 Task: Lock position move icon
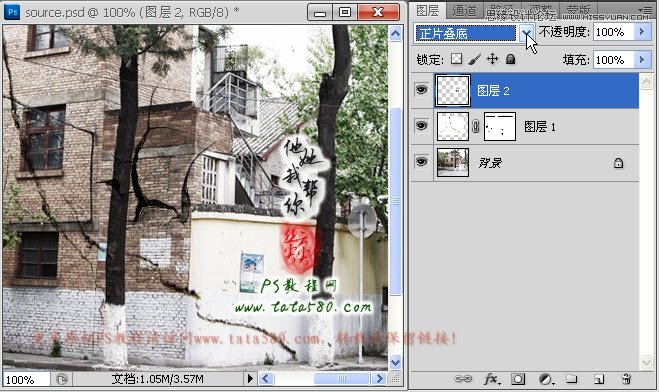(x=492, y=59)
